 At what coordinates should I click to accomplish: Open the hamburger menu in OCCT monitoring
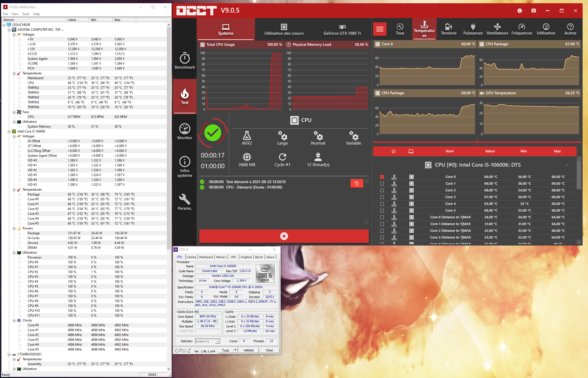point(380,29)
